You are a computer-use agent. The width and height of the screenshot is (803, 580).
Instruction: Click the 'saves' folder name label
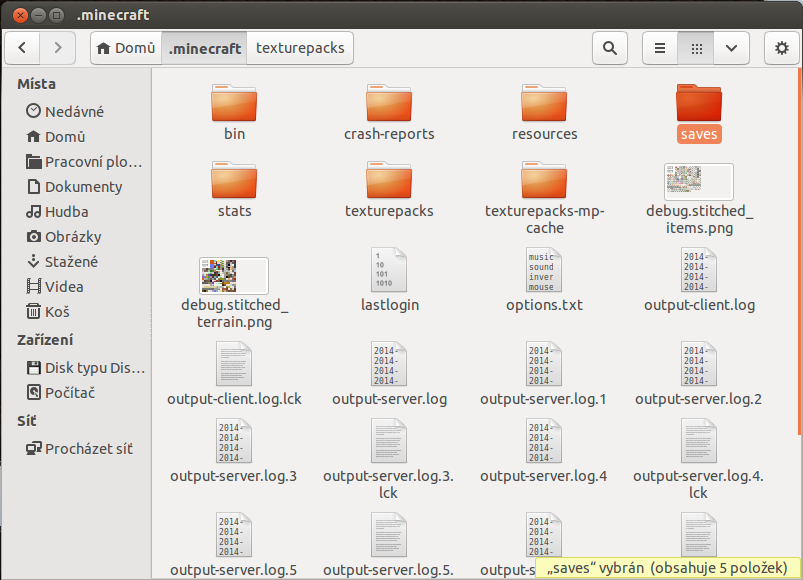coord(699,134)
